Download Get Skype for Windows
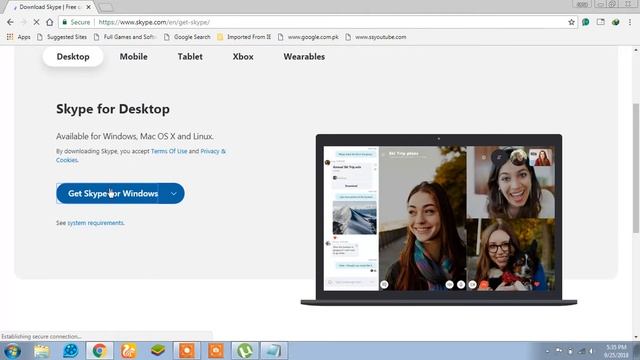 pyautogui.click(x=108, y=193)
